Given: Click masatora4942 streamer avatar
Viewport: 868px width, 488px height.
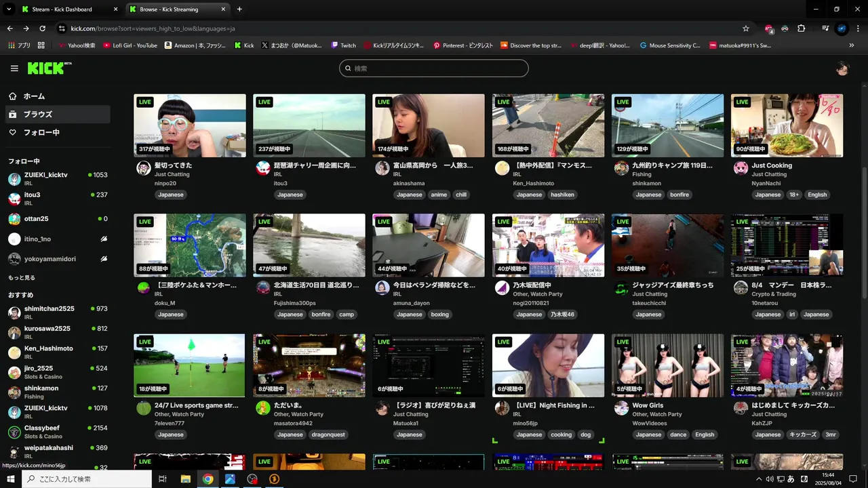Looking at the screenshot, I should 263,408.
